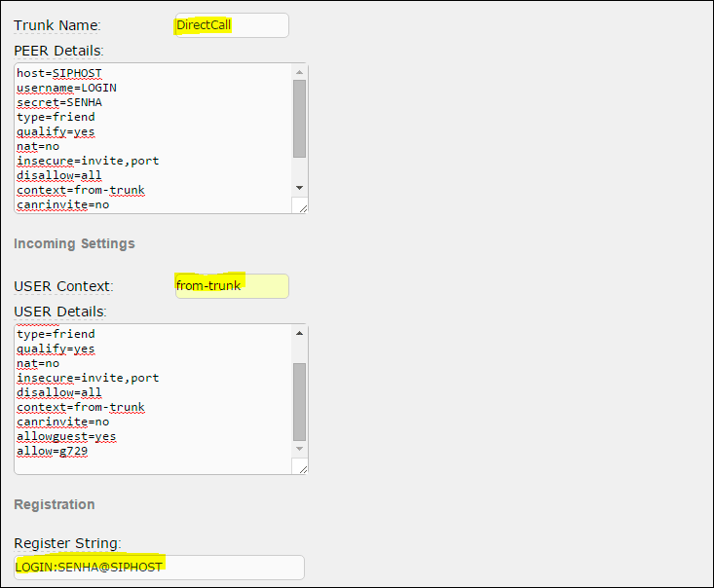
Task: Click the 'secret=SENHA' line
Action: [59, 102]
